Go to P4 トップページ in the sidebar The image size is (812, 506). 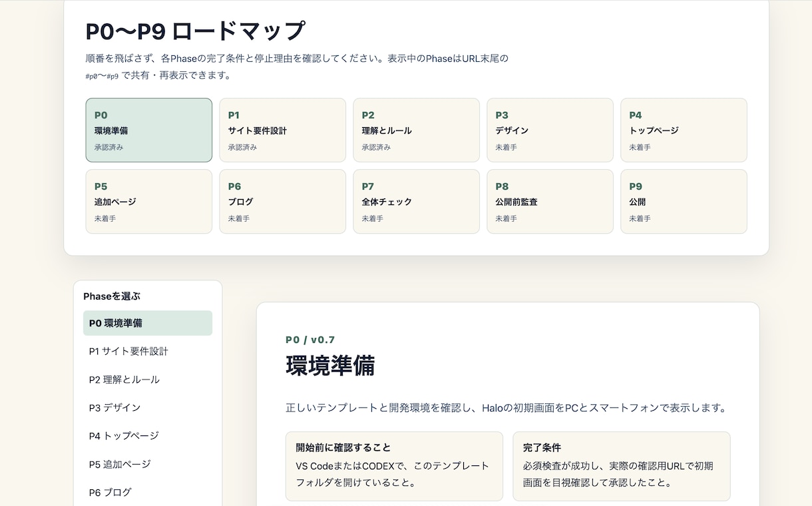148,435
